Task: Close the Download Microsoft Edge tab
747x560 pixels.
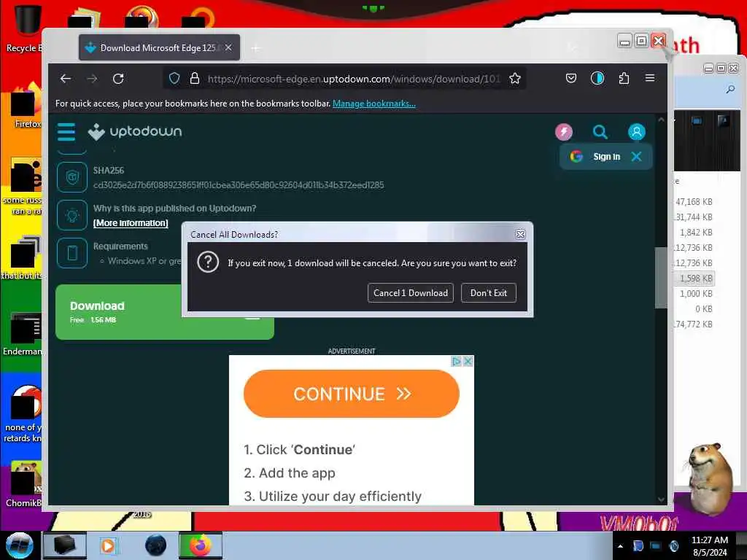Action: 228,47
